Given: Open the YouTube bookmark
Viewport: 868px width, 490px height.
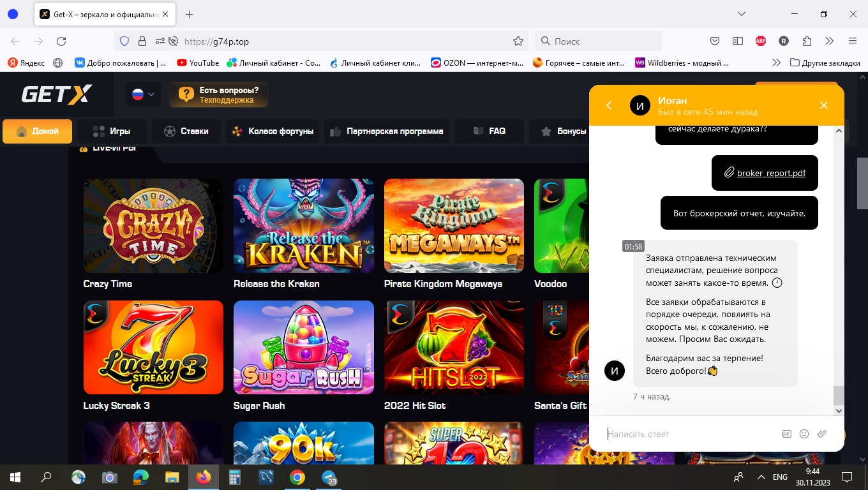Looking at the screenshot, I should [x=198, y=63].
